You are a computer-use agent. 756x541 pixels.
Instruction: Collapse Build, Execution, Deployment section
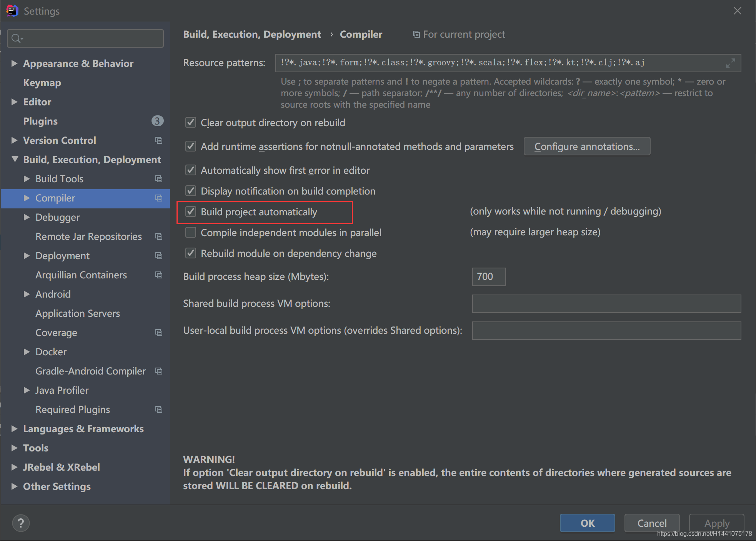[x=15, y=159]
